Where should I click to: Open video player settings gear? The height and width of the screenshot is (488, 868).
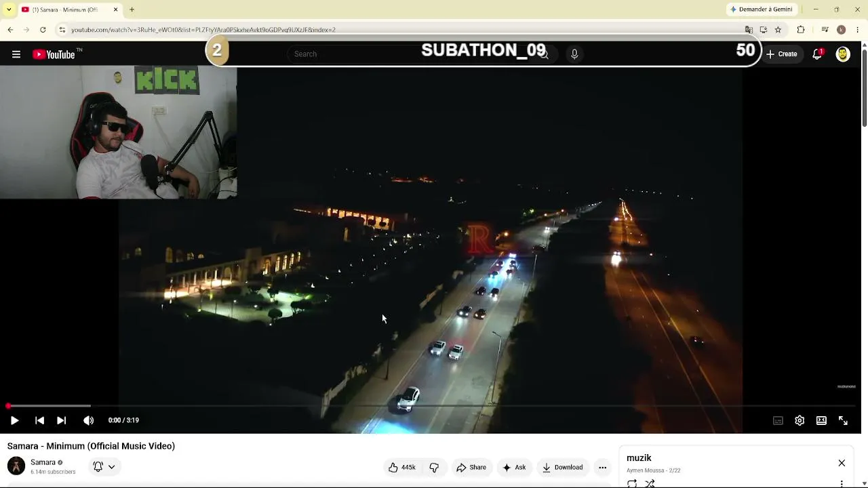pyautogui.click(x=800, y=420)
